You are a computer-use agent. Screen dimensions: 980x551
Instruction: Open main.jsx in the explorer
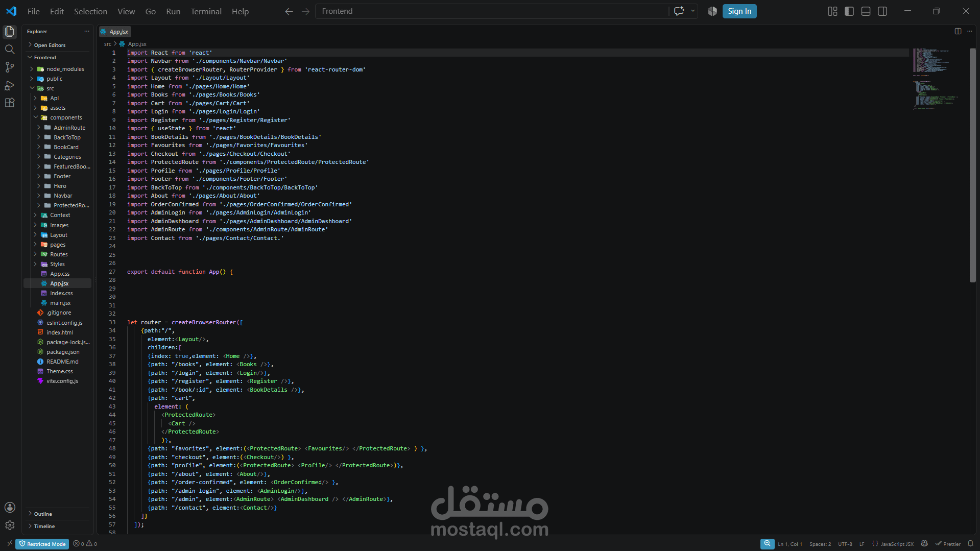tap(60, 303)
